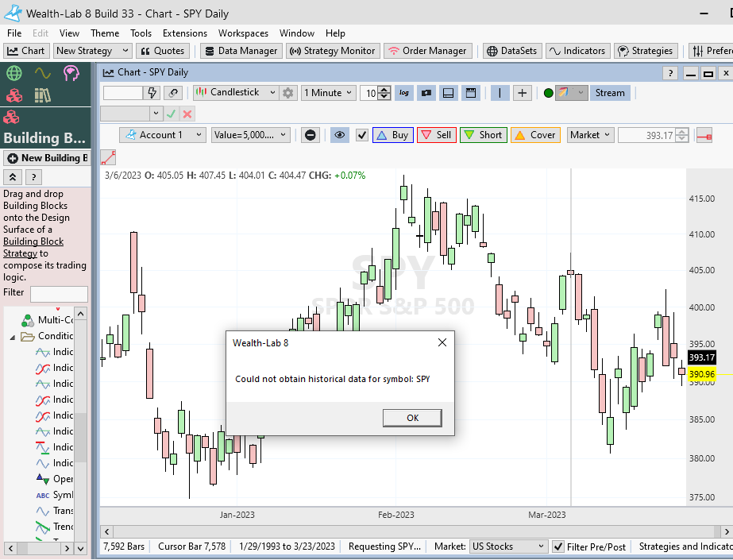Toggle log scale button

click(404, 93)
